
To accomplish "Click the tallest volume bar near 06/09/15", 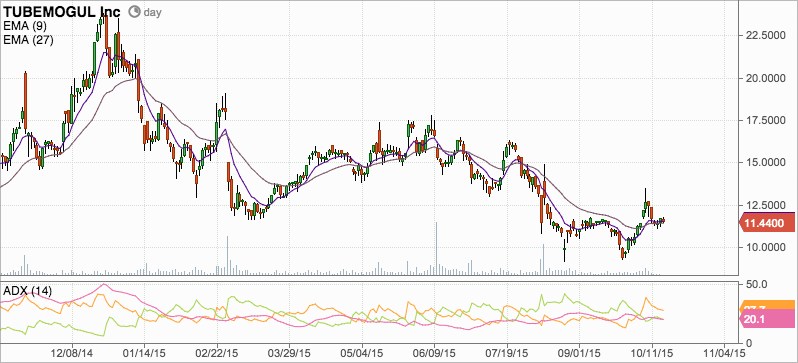I will [436, 248].
